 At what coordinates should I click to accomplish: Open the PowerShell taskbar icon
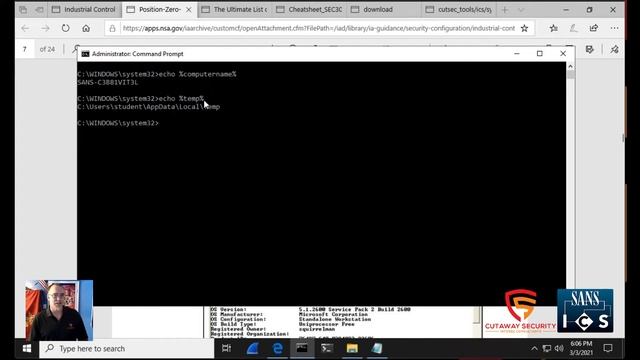[327, 348]
